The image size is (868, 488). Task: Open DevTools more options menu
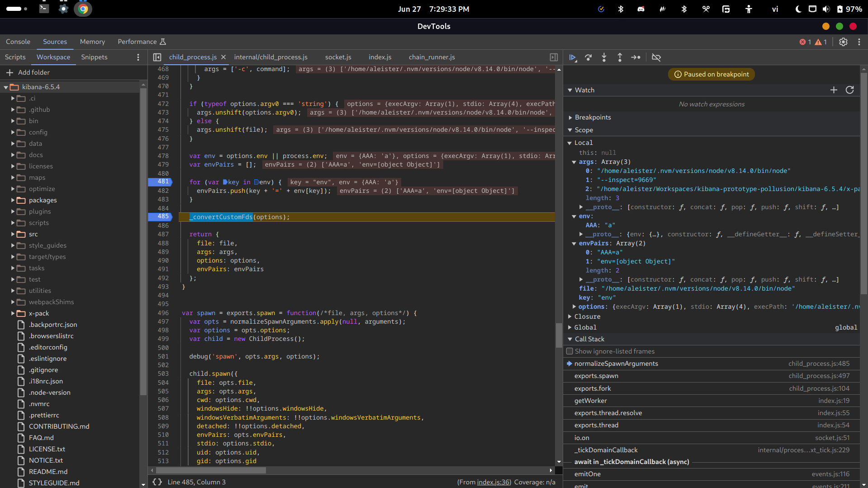859,42
